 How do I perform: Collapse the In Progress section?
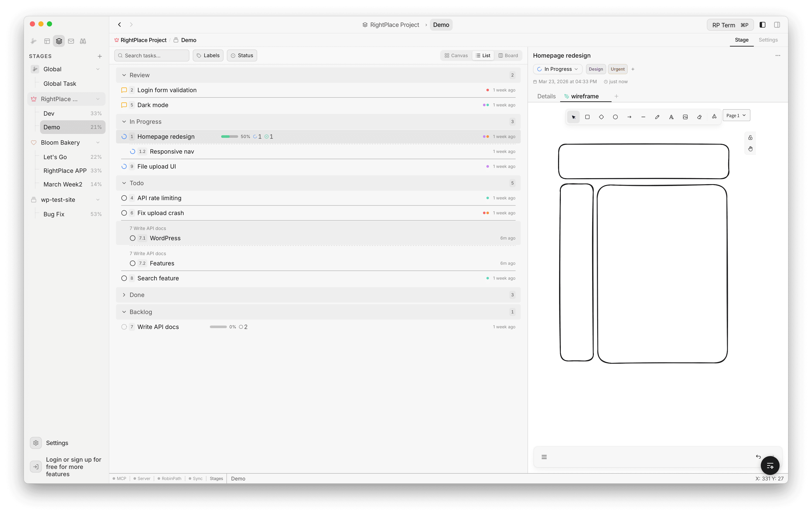pyautogui.click(x=125, y=121)
